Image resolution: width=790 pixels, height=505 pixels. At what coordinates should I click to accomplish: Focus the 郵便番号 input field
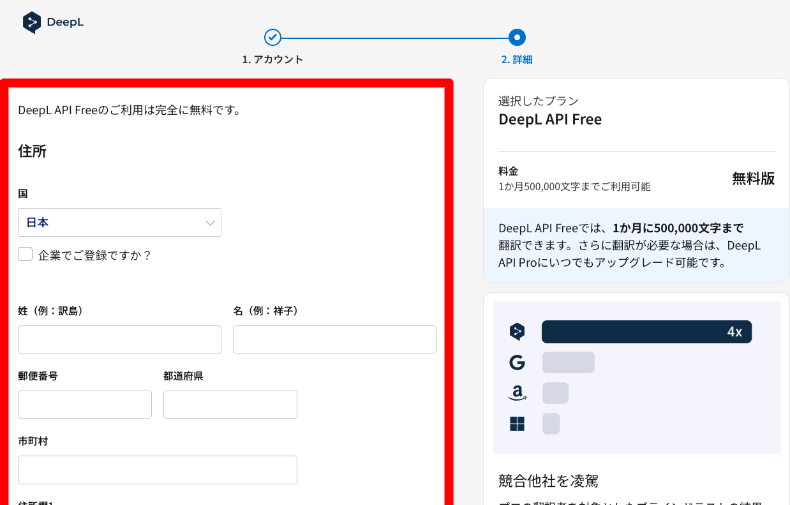[x=85, y=404]
